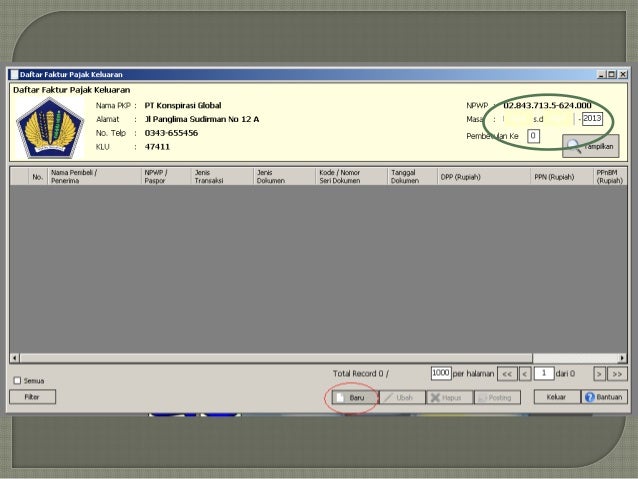Click the Tampilkan magnifier search button

[590, 146]
